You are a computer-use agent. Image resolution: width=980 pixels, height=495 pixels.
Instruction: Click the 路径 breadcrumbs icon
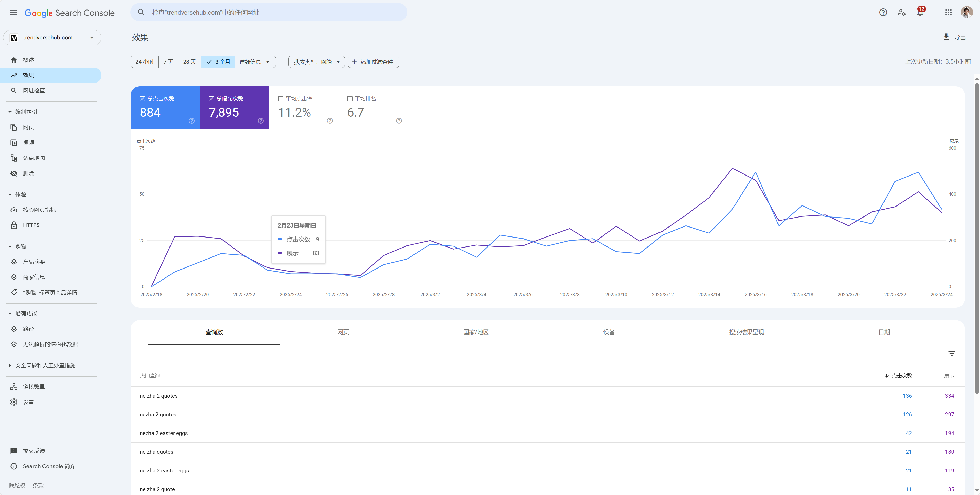[x=14, y=329]
